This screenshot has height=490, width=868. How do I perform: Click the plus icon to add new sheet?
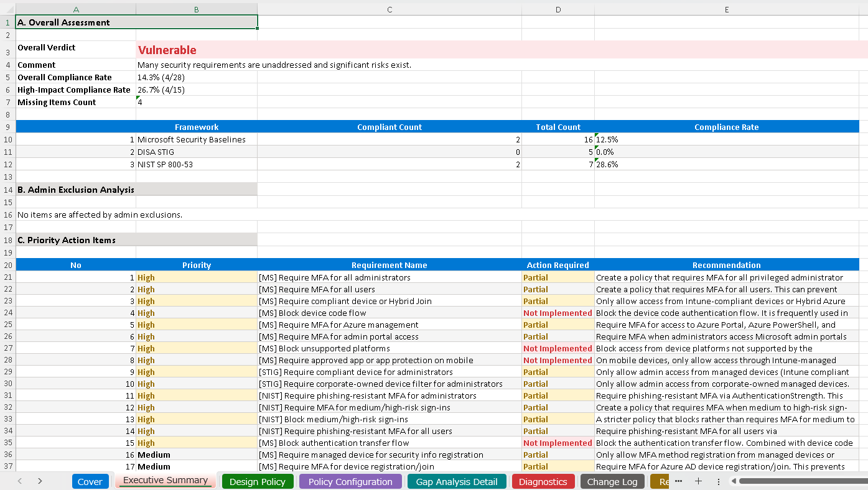698,481
